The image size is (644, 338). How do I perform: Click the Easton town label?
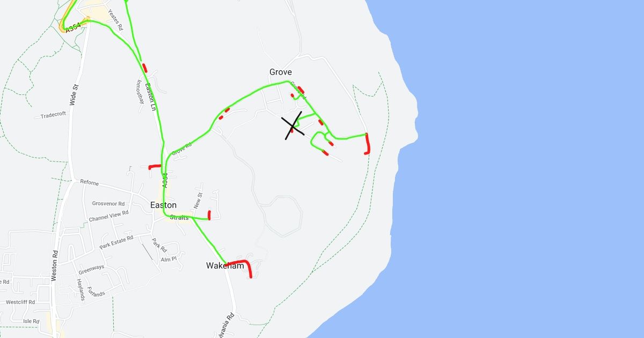163,205
